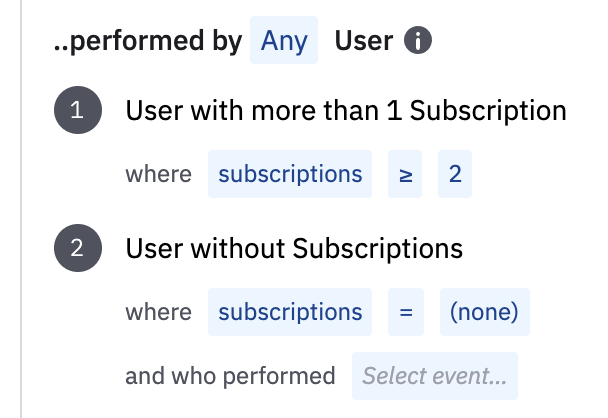Click the "..performed by" heading text
The image size is (608, 418).
pos(146,42)
